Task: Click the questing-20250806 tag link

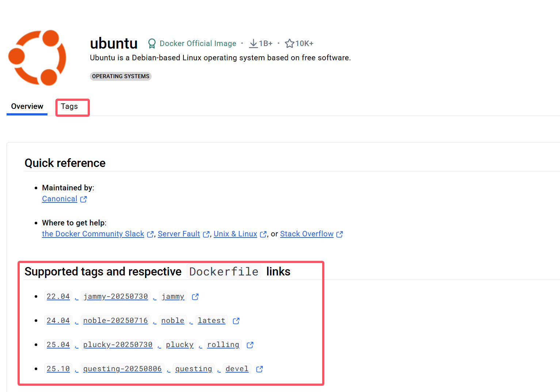Action: (122, 369)
